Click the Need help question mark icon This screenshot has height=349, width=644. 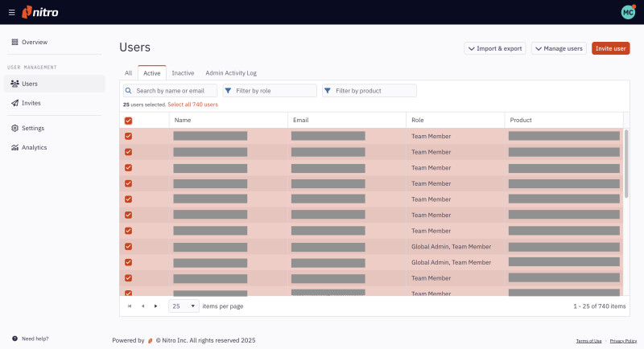[14, 339]
